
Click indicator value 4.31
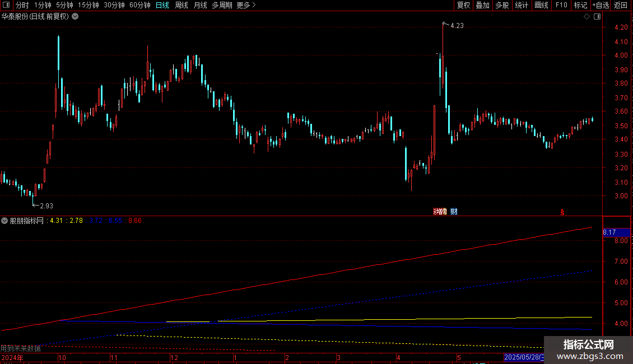coord(56,221)
